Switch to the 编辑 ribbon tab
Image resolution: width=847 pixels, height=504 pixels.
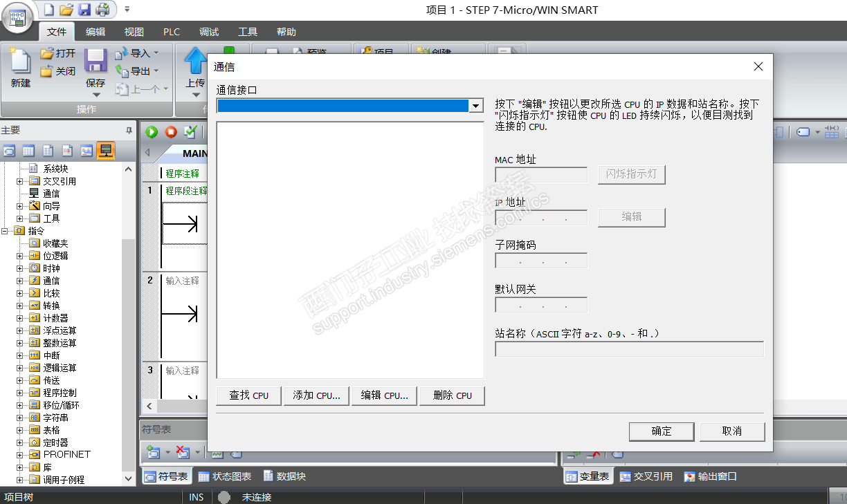click(x=95, y=32)
